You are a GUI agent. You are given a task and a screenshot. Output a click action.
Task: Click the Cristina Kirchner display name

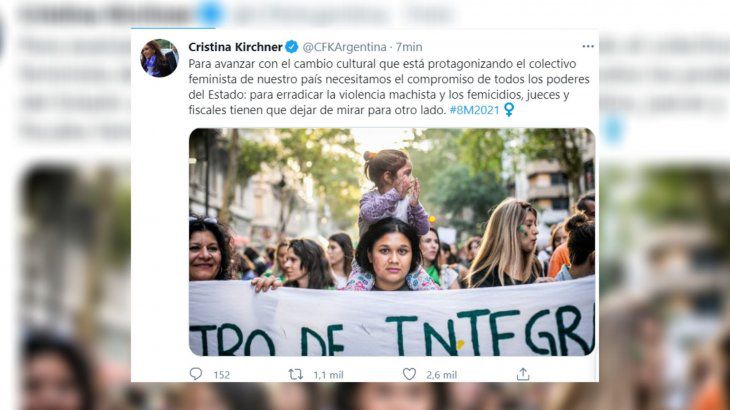point(235,47)
